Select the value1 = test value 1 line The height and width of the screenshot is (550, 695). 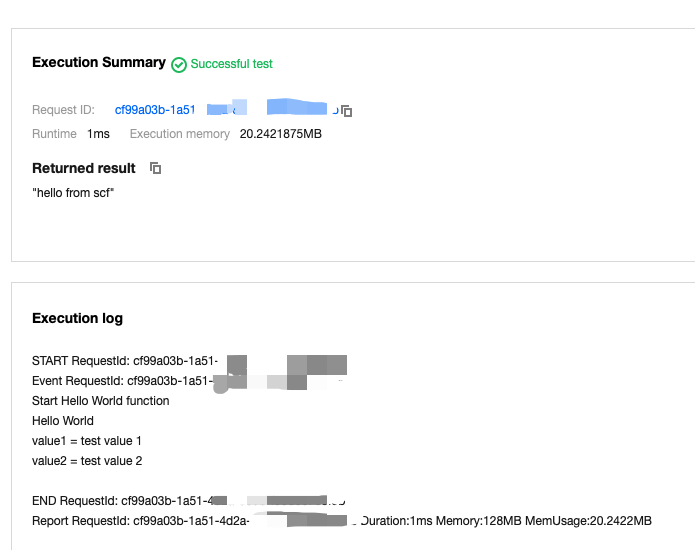coord(87,441)
